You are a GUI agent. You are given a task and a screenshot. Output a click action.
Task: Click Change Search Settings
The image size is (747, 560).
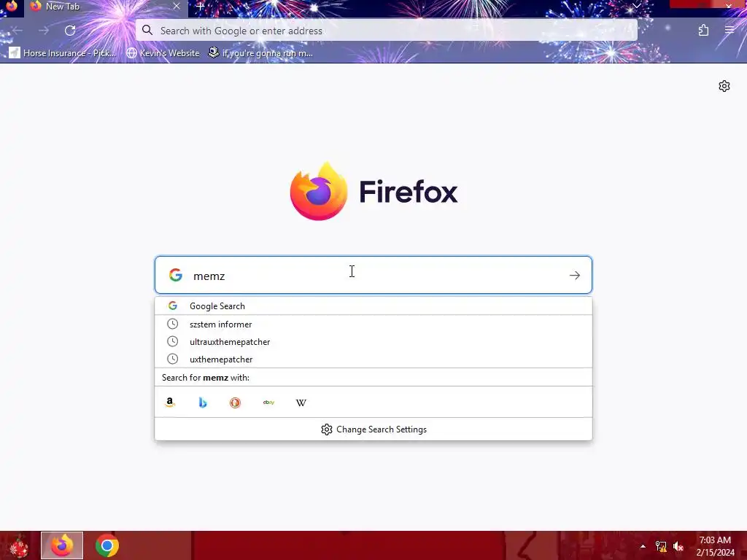click(373, 429)
